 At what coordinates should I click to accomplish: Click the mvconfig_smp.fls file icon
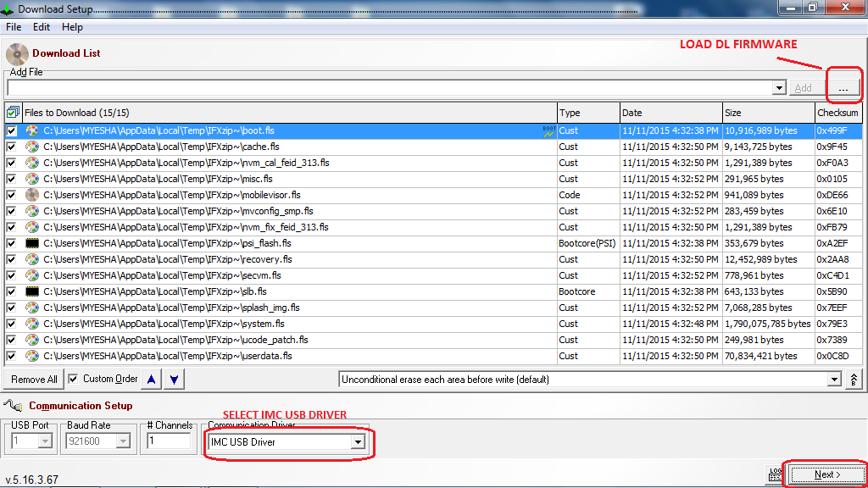[x=32, y=211]
